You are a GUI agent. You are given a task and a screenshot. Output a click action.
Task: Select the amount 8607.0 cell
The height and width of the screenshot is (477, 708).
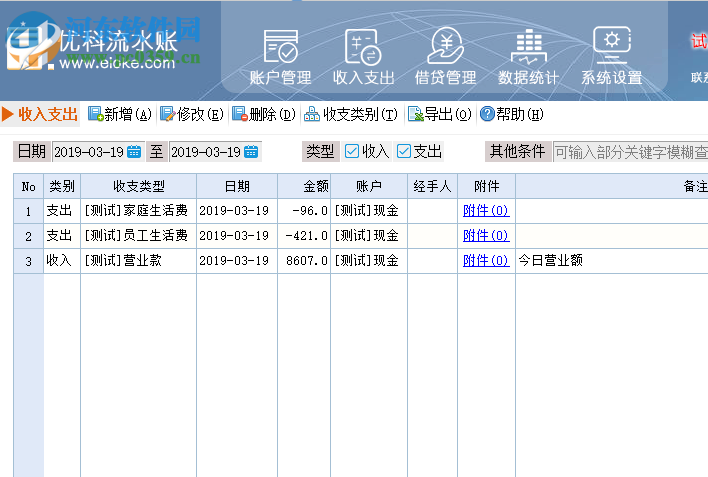(x=304, y=261)
